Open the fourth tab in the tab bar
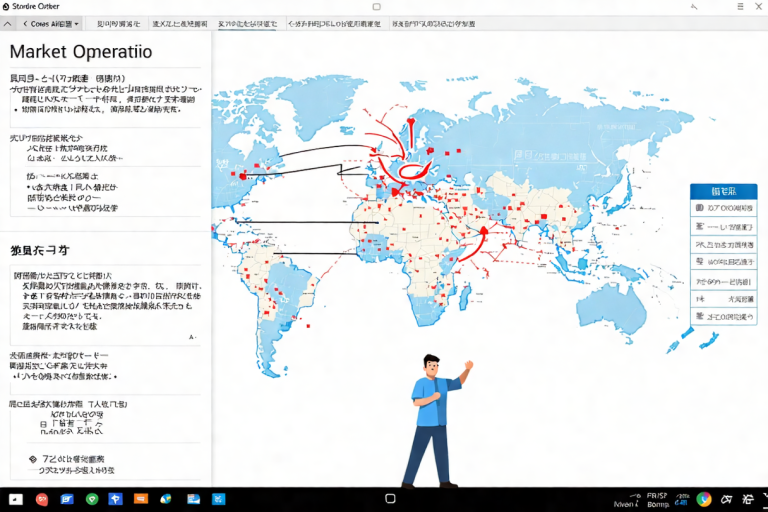The image size is (768, 512). click(x=334, y=24)
